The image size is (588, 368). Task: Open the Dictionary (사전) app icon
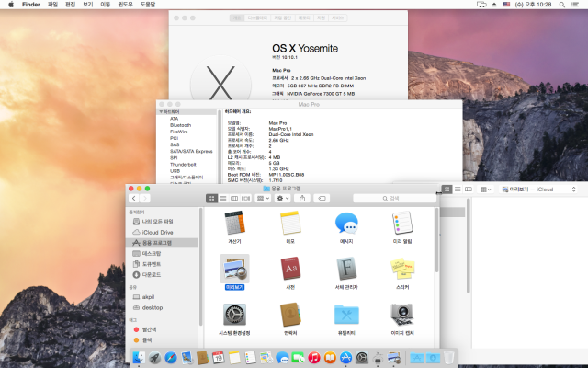(x=290, y=269)
